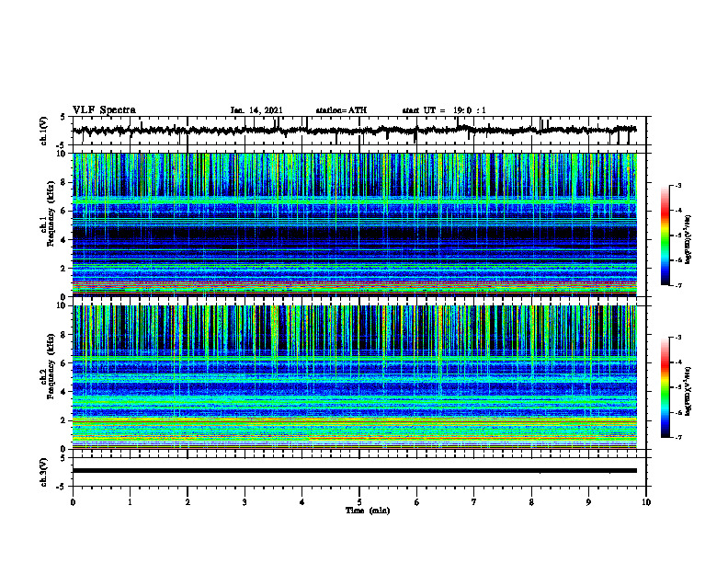The height and width of the screenshot is (563, 728).
Task: Click the "-7" label below ch.2 color bar
Action: pos(677,437)
